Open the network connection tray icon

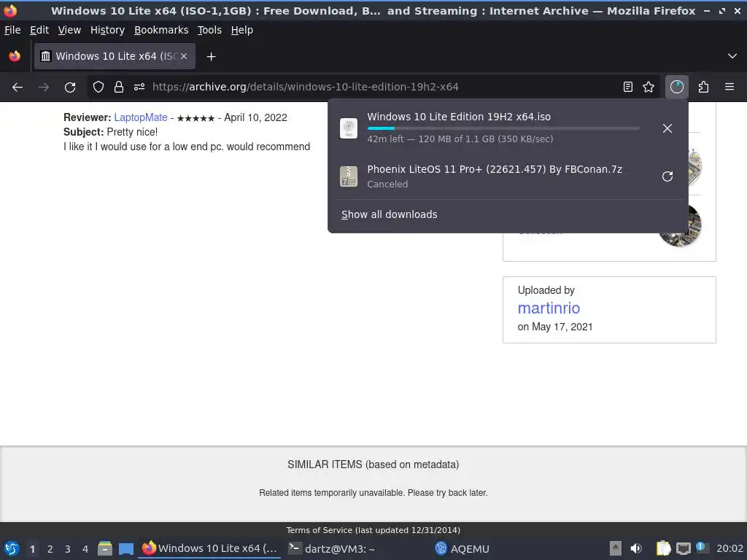(683, 548)
